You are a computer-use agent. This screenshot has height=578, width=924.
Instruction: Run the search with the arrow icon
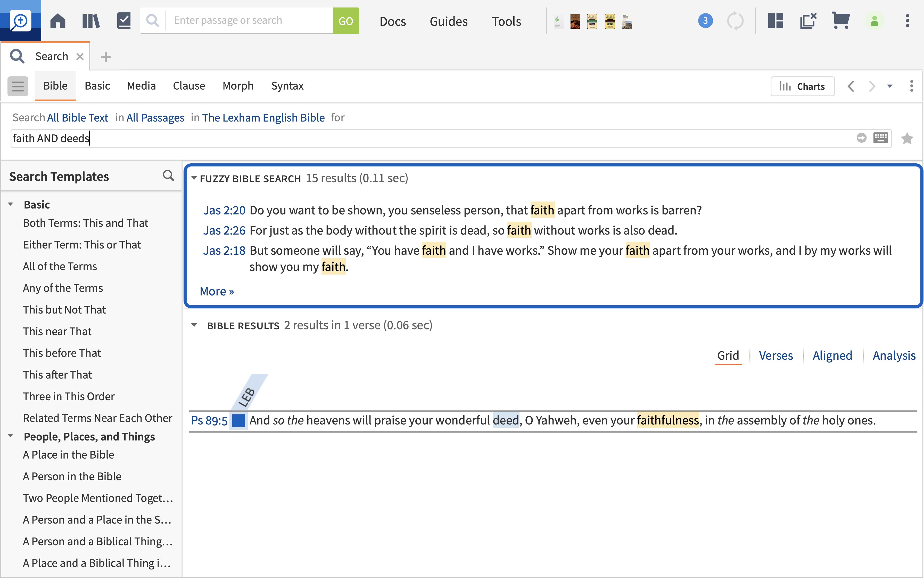point(861,138)
